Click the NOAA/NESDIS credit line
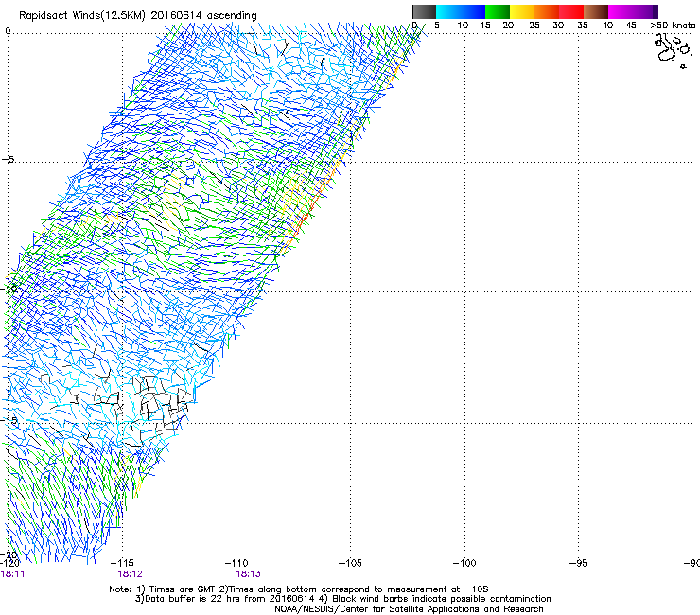The width and height of the screenshot is (700, 615). pyautogui.click(x=409, y=609)
